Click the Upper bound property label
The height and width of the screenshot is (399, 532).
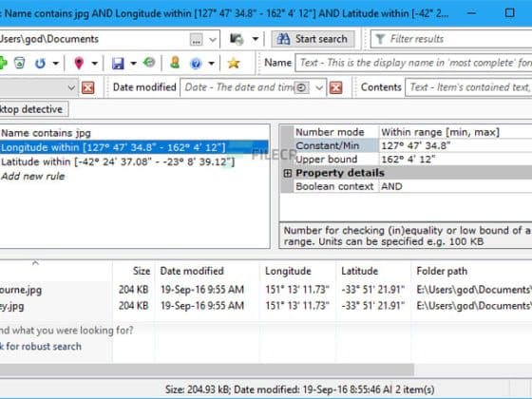click(327, 160)
